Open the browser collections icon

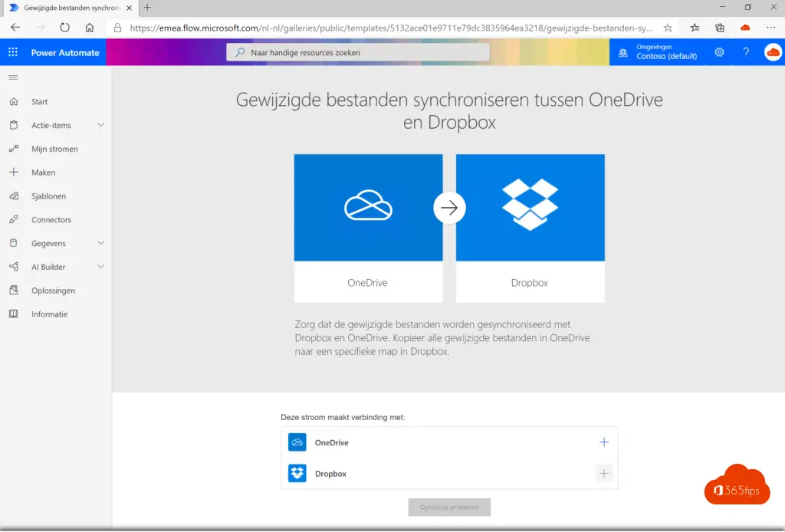[720, 28]
